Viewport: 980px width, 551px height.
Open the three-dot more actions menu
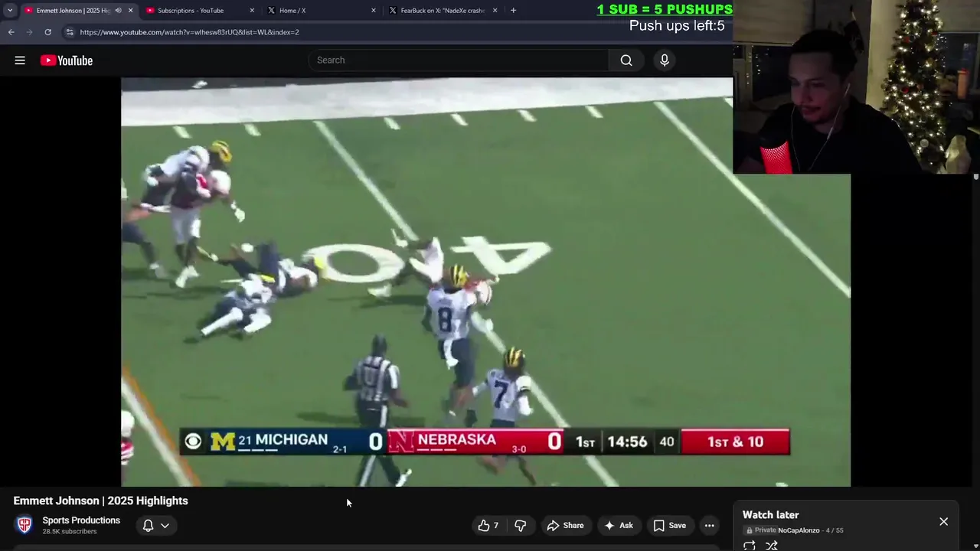pos(710,525)
